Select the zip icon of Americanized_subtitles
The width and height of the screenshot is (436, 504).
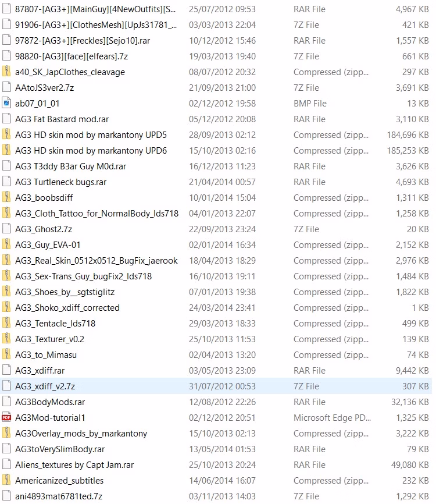[x=7, y=481]
